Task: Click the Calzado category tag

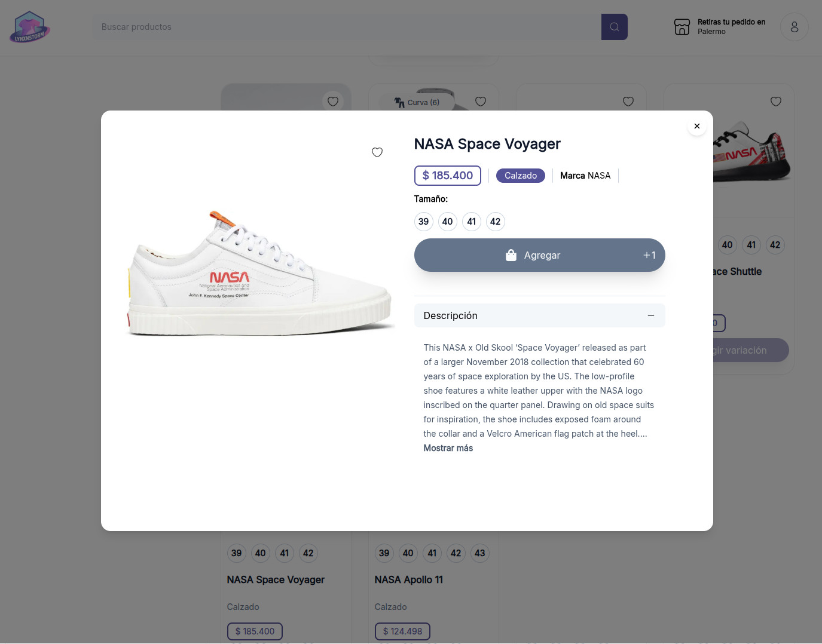Action: click(x=520, y=176)
